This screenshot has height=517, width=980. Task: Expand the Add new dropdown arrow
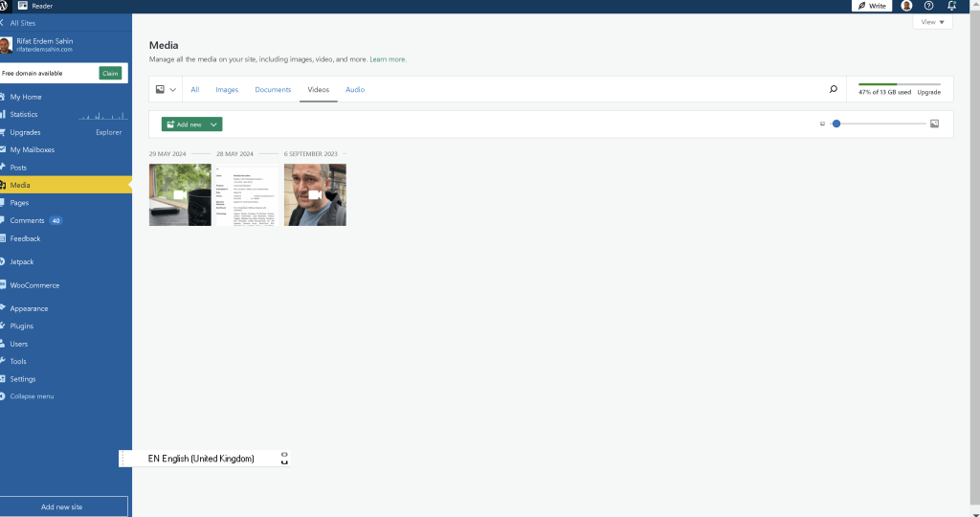pyautogui.click(x=213, y=124)
